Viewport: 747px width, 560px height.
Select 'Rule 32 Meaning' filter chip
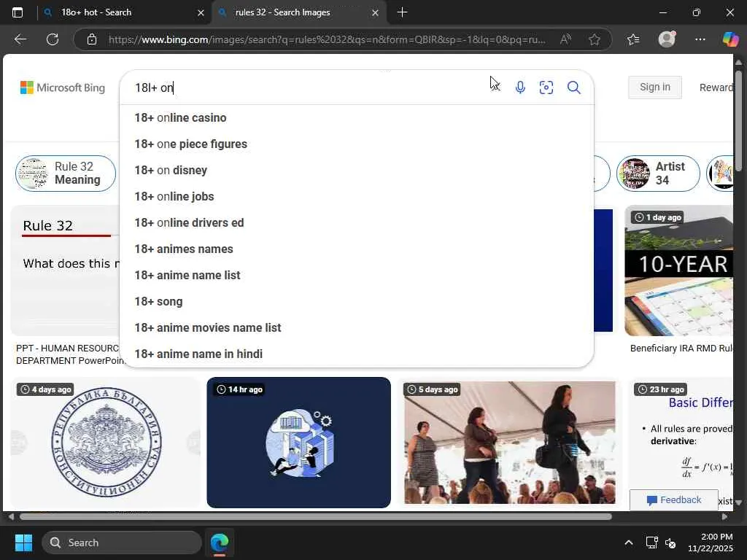tap(66, 174)
